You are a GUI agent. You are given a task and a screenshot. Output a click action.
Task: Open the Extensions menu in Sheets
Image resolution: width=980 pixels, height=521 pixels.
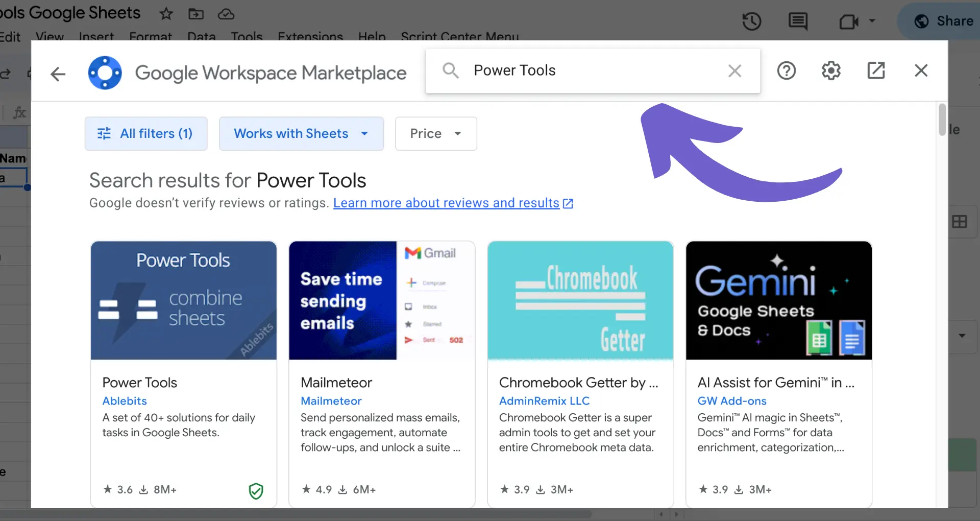tap(310, 37)
